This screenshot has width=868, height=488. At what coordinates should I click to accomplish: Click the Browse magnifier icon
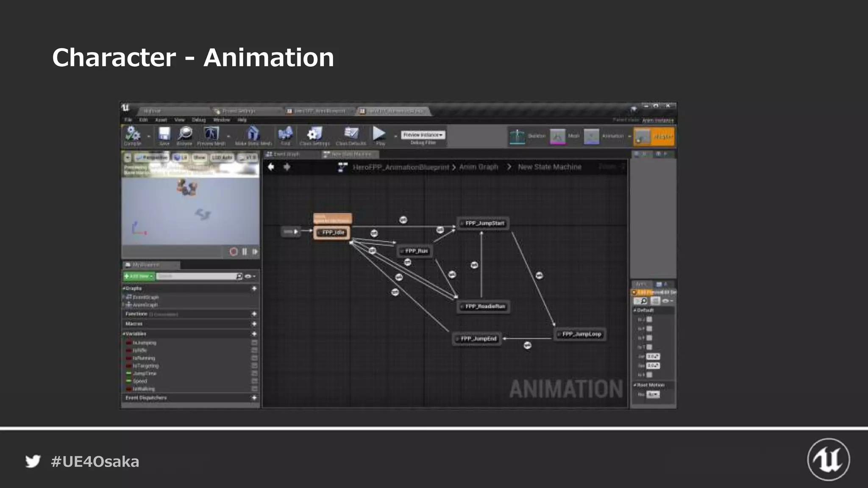point(185,133)
